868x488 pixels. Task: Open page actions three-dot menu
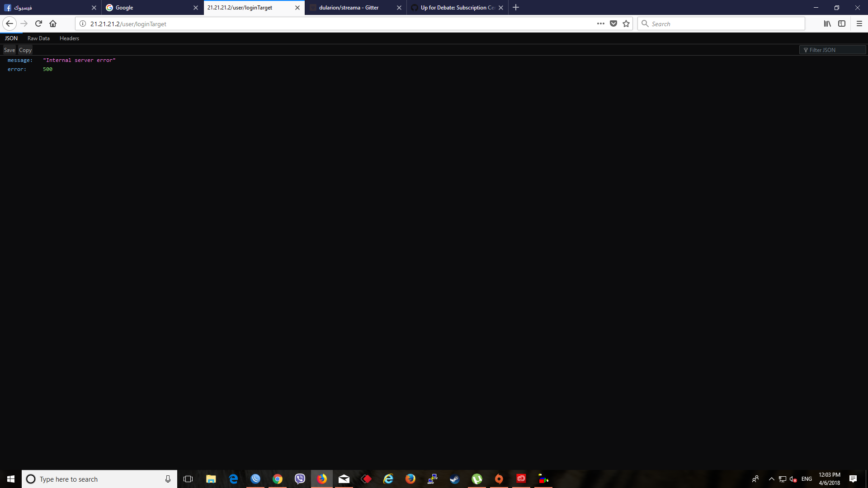coord(600,23)
